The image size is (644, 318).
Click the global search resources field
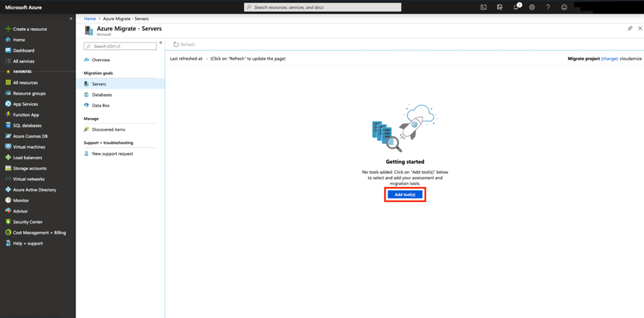tap(322, 8)
